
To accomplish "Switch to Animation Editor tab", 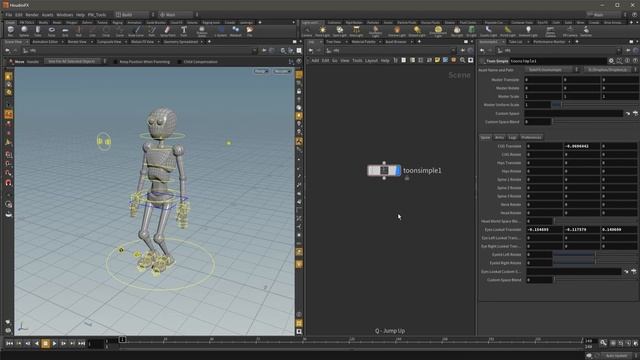I will [45, 42].
